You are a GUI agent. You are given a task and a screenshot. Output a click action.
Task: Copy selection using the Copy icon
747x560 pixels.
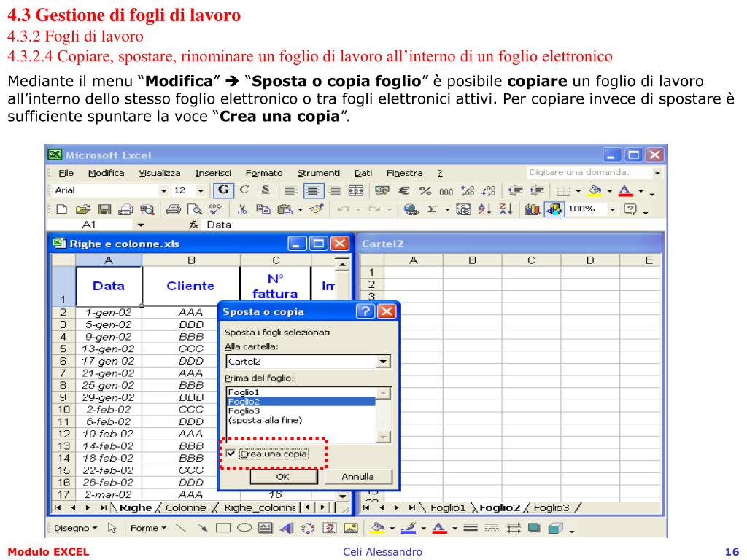point(263,209)
